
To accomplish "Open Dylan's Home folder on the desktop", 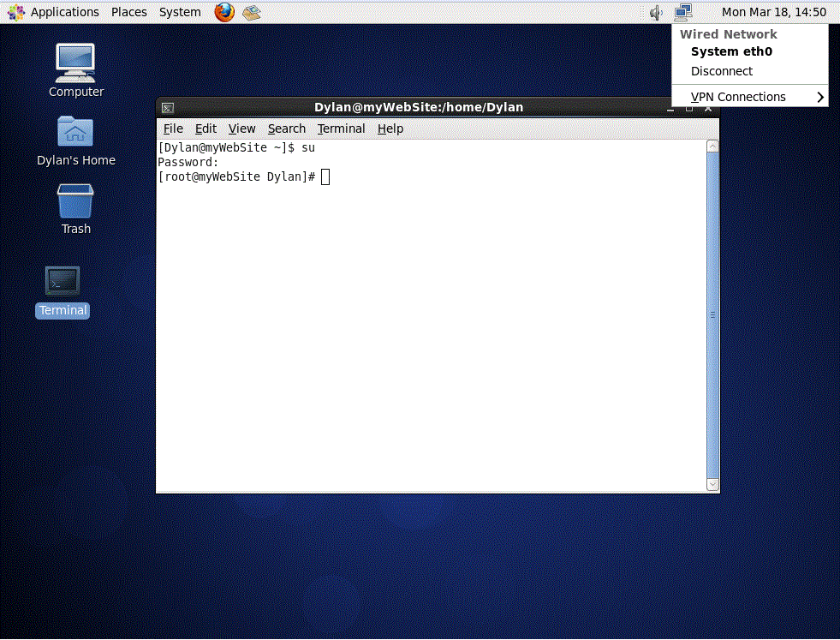I will [x=75, y=133].
